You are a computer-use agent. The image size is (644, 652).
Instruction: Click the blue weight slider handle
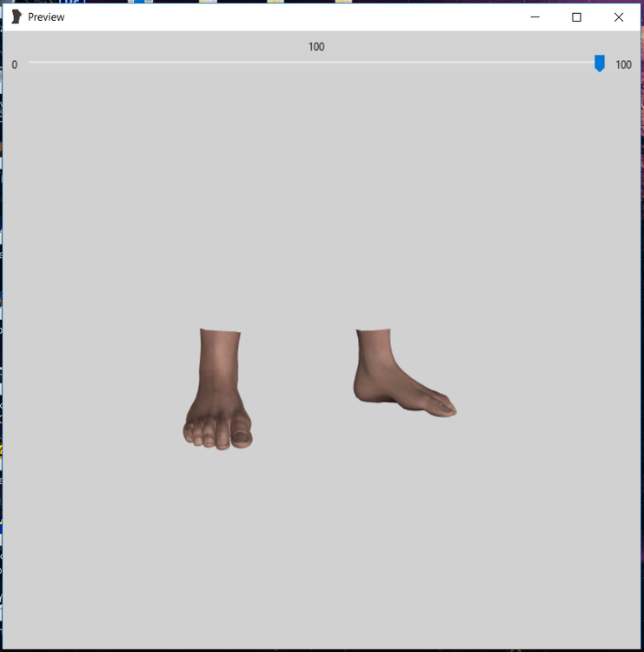tap(599, 63)
